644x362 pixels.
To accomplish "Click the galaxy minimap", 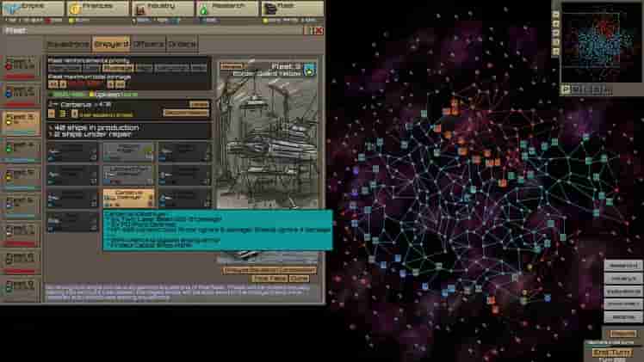I will pos(600,43).
